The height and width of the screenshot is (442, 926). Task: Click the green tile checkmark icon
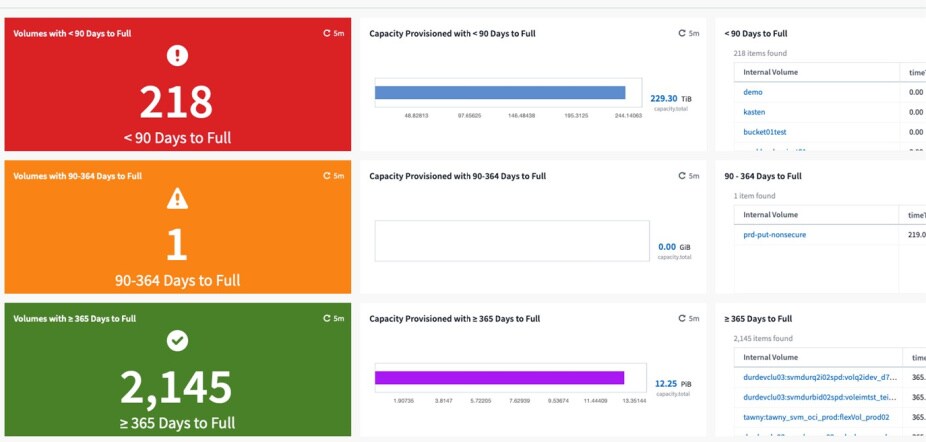click(177, 341)
